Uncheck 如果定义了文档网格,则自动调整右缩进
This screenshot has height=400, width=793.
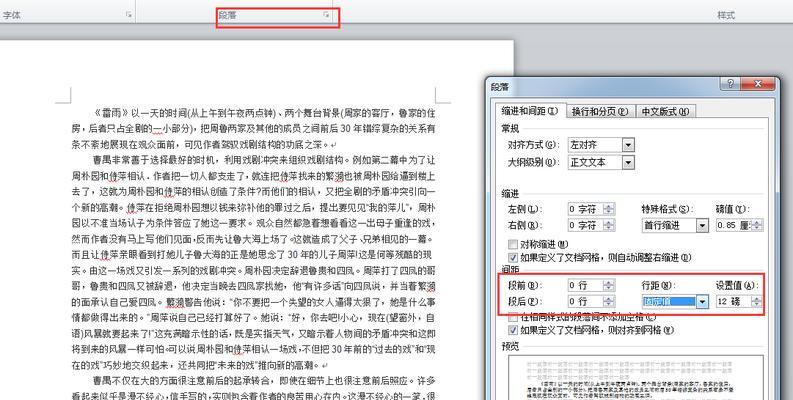[x=513, y=257]
